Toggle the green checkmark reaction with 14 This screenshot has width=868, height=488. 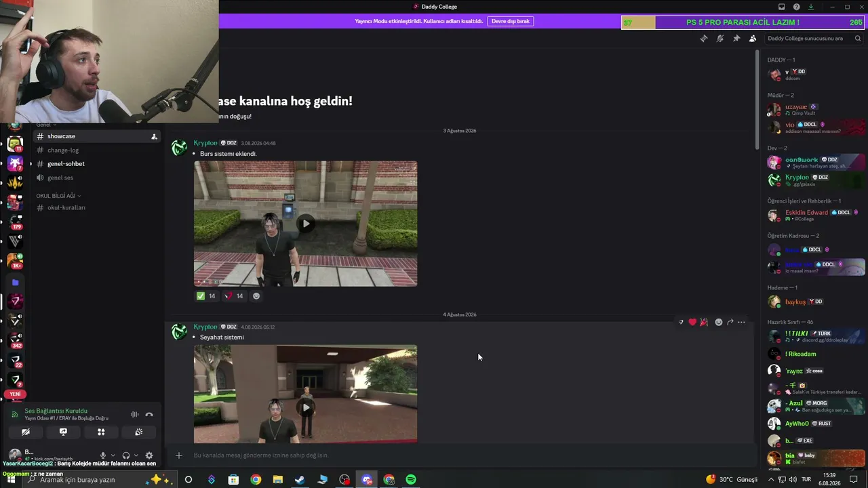tap(205, 296)
